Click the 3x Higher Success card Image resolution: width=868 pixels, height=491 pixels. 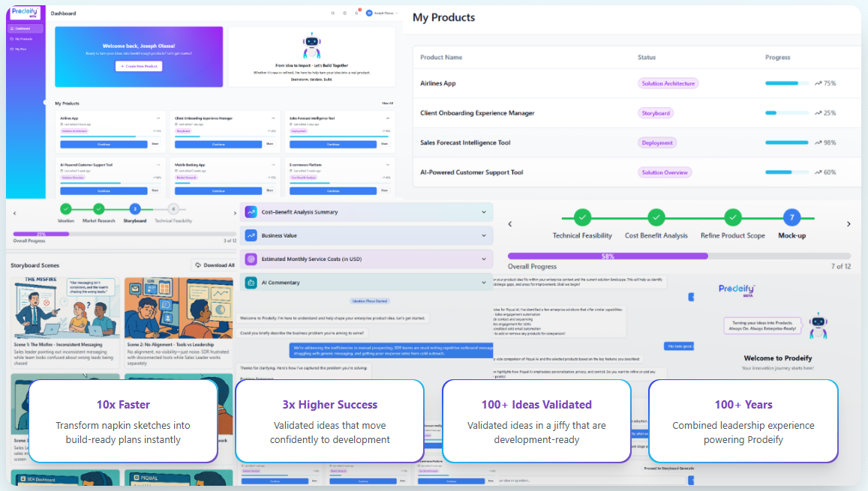click(330, 421)
